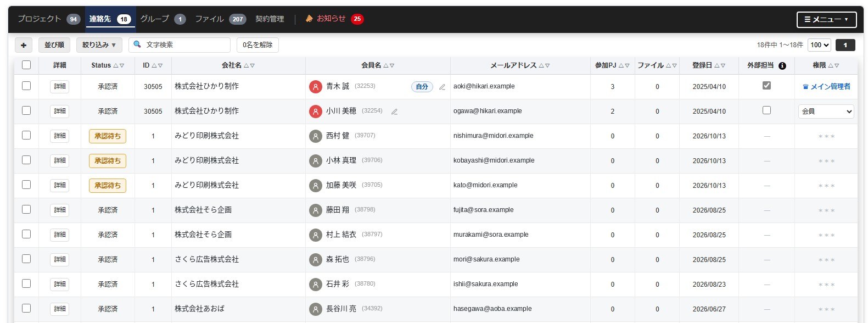Switch to the グループ tab
The image size is (868, 323).
click(x=163, y=19)
